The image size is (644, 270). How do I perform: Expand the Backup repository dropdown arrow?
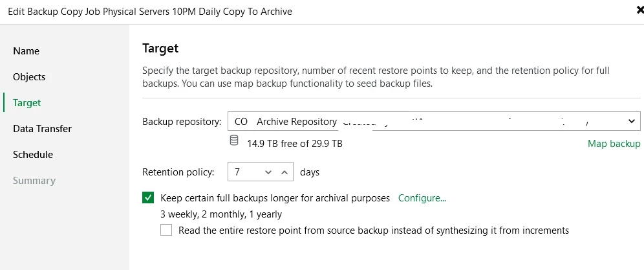click(631, 121)
